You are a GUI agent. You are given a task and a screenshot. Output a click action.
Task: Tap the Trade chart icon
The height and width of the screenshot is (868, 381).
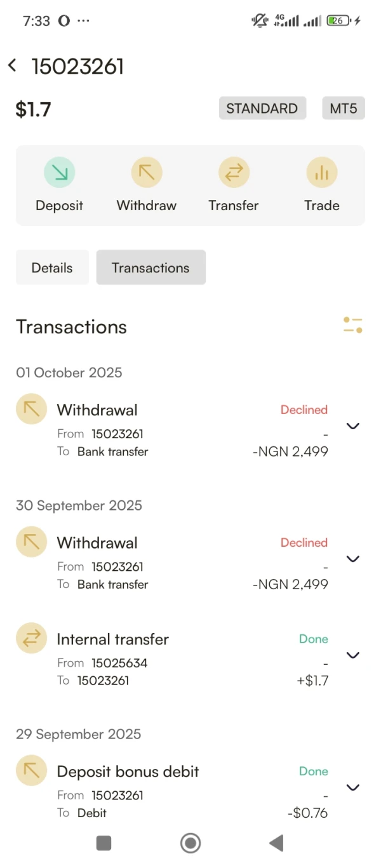point(321,172)
